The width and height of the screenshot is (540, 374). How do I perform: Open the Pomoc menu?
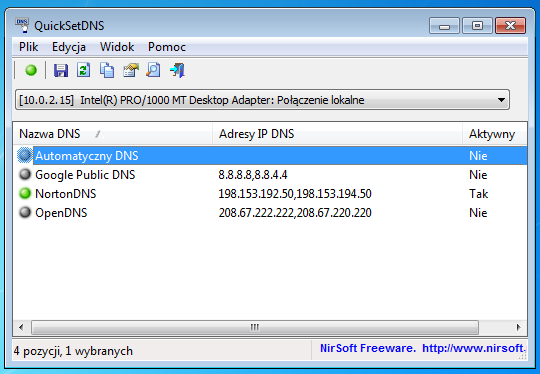(167, 47)
